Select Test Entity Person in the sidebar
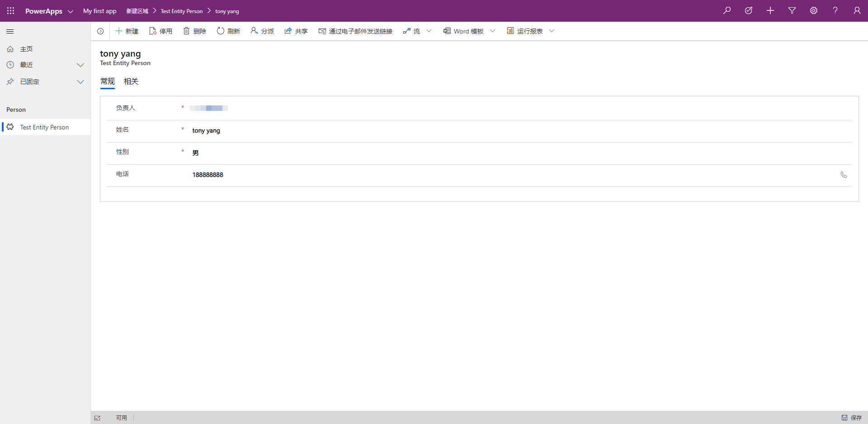 tap(44, 127)
